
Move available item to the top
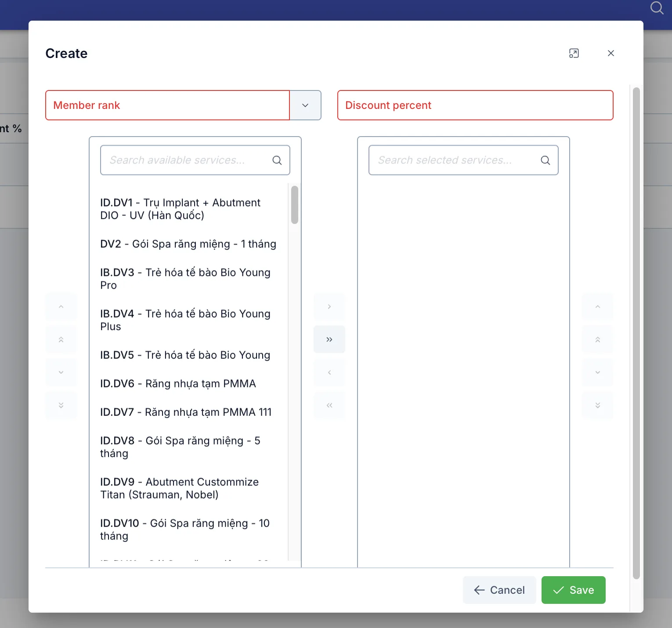pyautogui.click(x=61, y=339)
